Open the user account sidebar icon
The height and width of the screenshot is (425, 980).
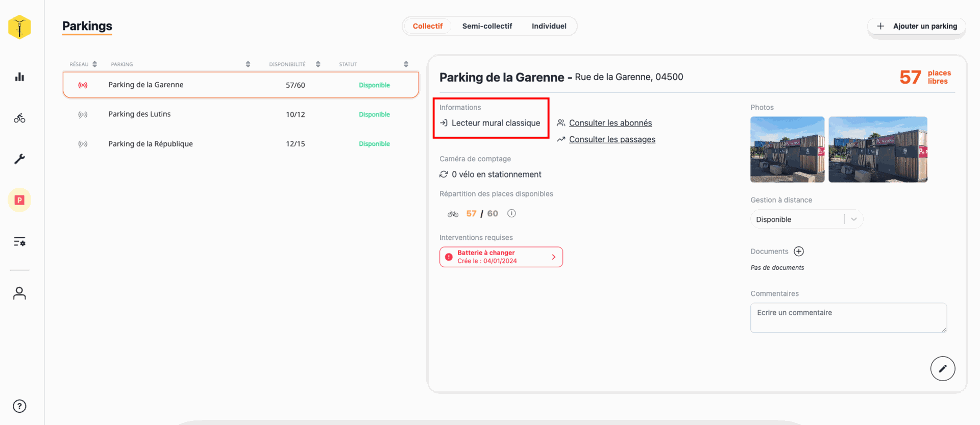(x=19, y=293)
